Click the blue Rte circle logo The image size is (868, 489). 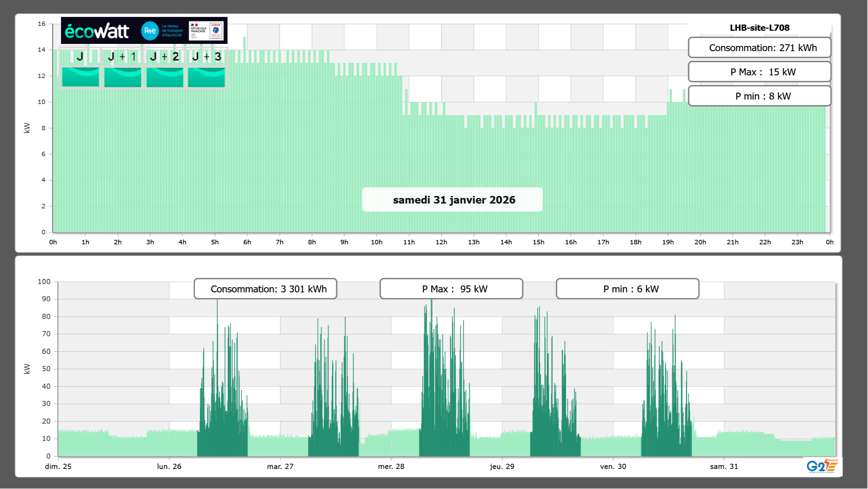(150, 31)
